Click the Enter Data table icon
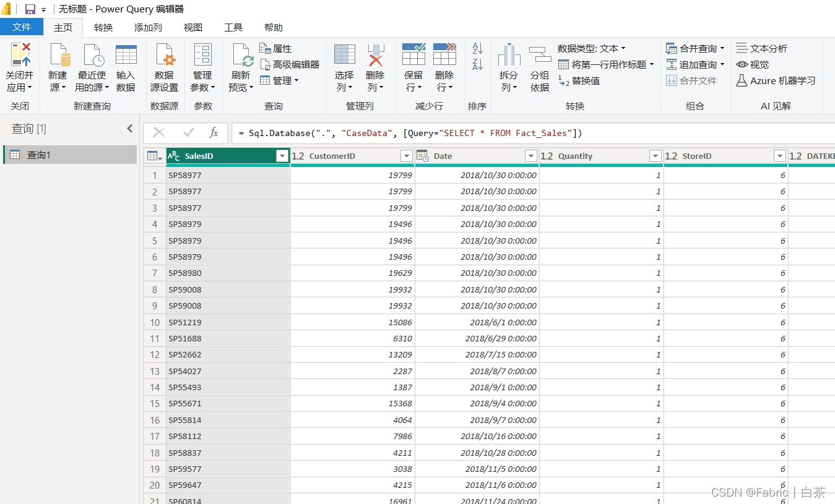The image size is (835, 504). pos(126,54)
